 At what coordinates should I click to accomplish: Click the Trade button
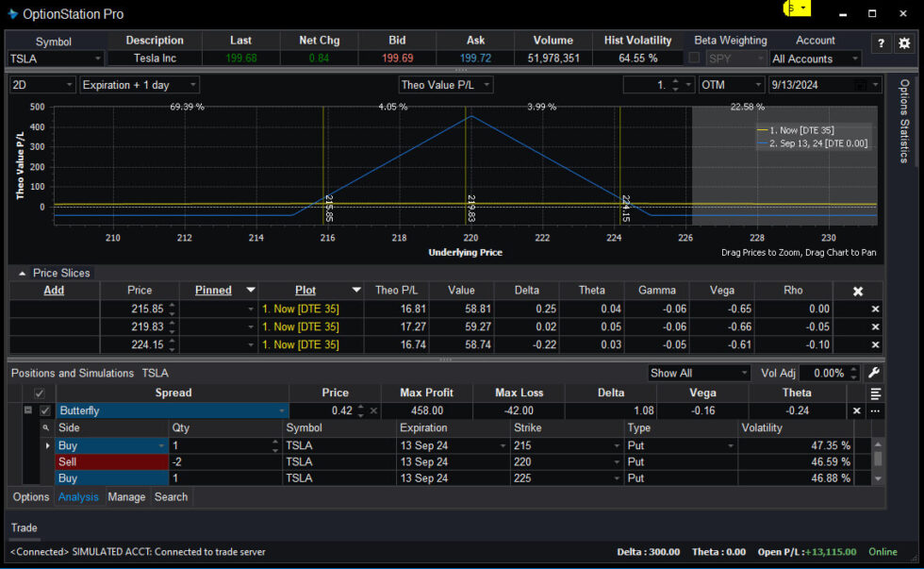tap(24, 527)
